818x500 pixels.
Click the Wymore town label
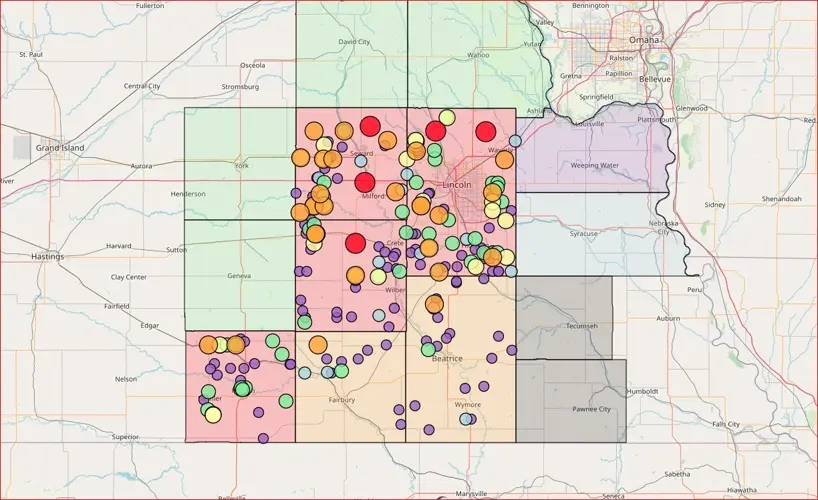click(467, 404)
